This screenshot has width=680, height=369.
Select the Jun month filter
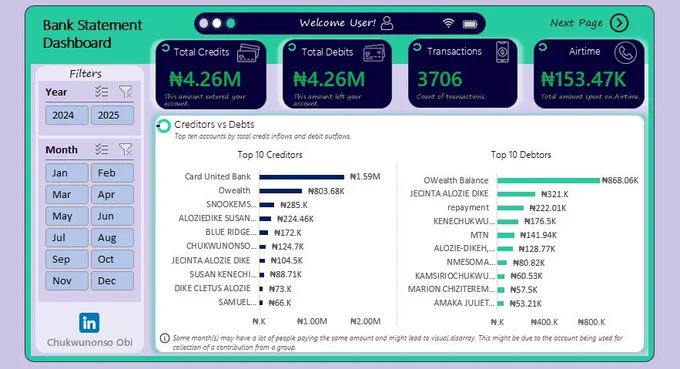point(112,216)
